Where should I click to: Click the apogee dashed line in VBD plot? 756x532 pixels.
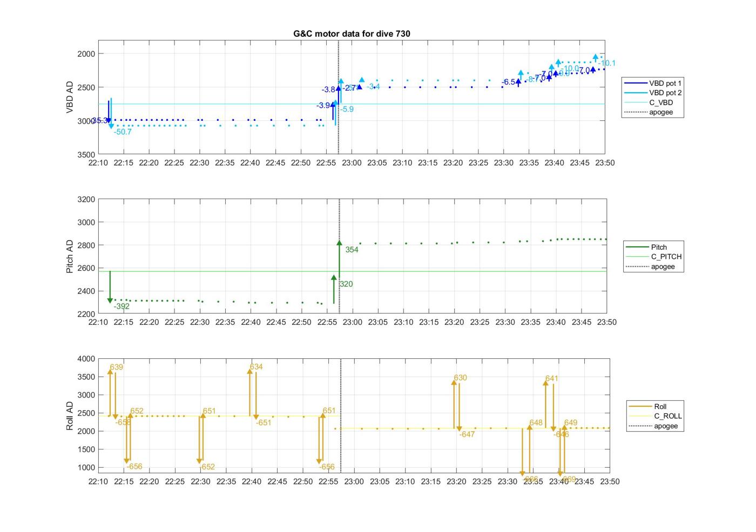point(339,97)
